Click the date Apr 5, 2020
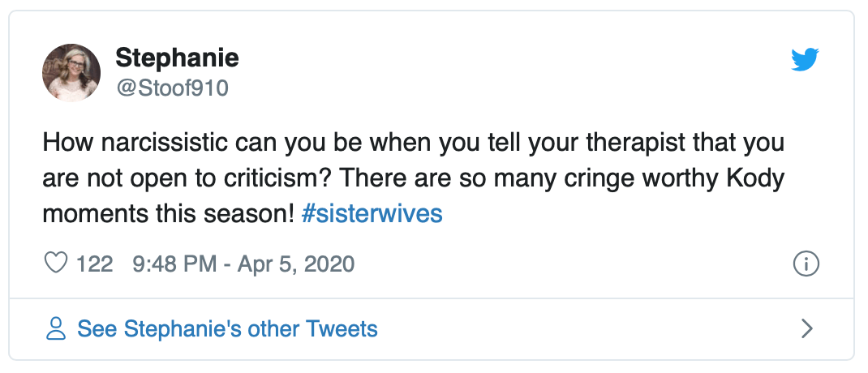Viewport: 868px width, 373px height. click(295, 264)
